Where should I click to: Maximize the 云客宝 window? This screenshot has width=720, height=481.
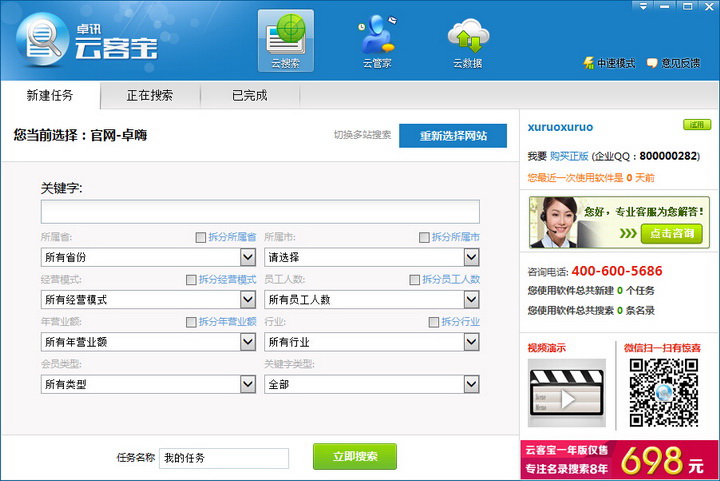(x=687, y=6)
